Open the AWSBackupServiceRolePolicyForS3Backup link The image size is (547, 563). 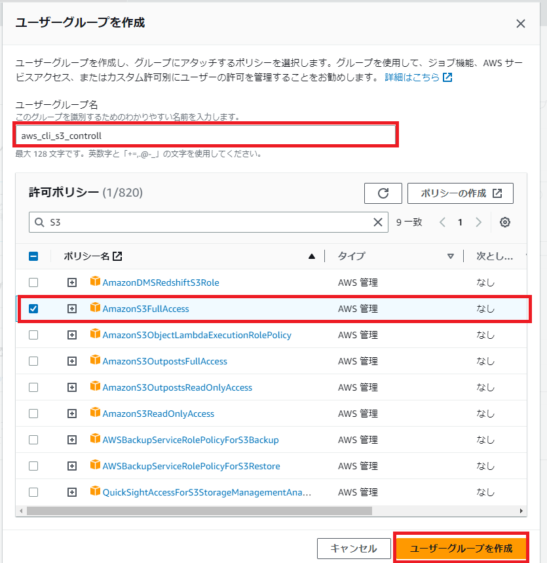(x=191, y=440)
